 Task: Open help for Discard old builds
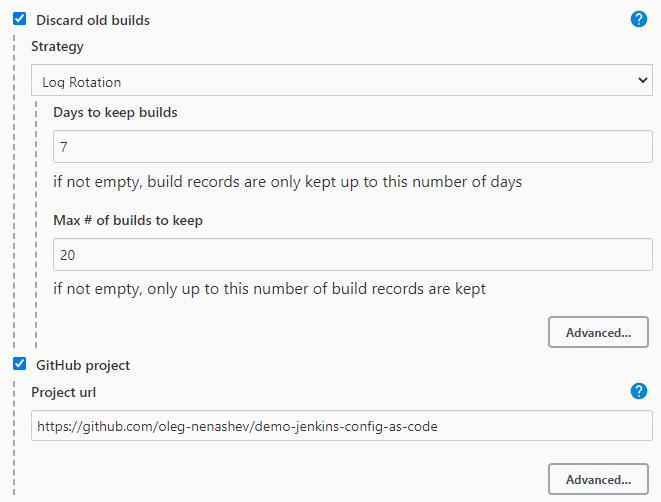[x=639, y=19]
